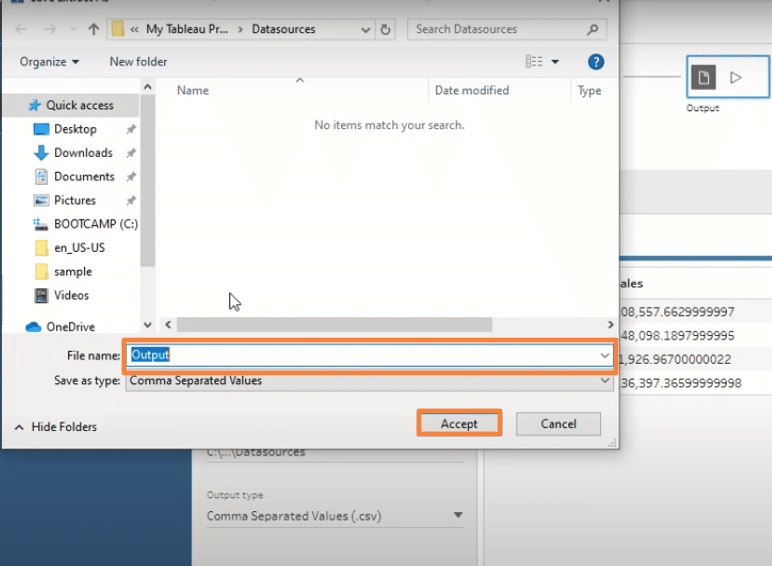Click the pin icon beside Pictures
The image size is (772, 566).
click(x=130, y=200)
